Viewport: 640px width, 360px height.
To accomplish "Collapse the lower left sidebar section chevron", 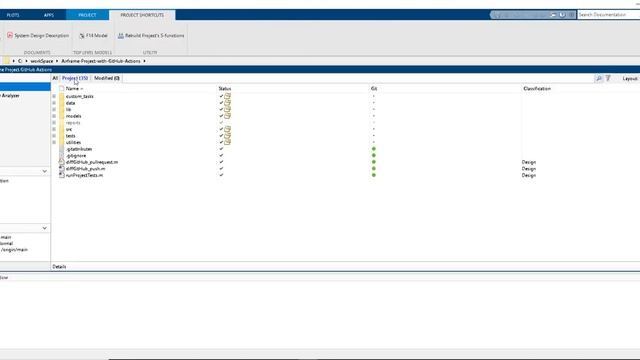I will tap(44, 228).
